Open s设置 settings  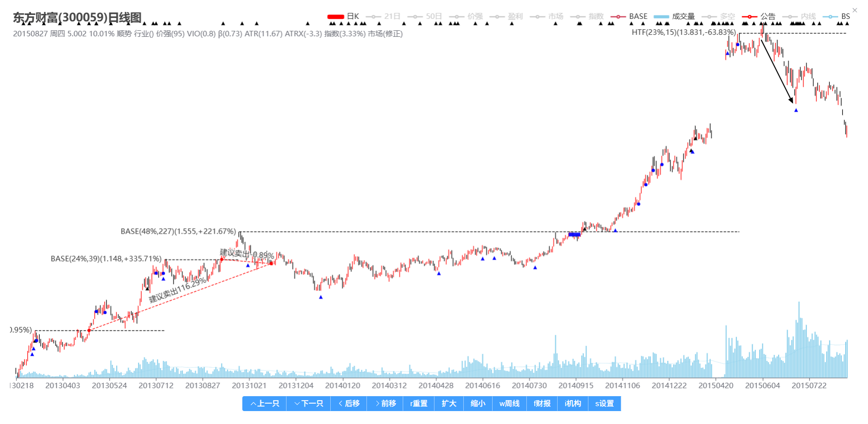coord(604,404)
